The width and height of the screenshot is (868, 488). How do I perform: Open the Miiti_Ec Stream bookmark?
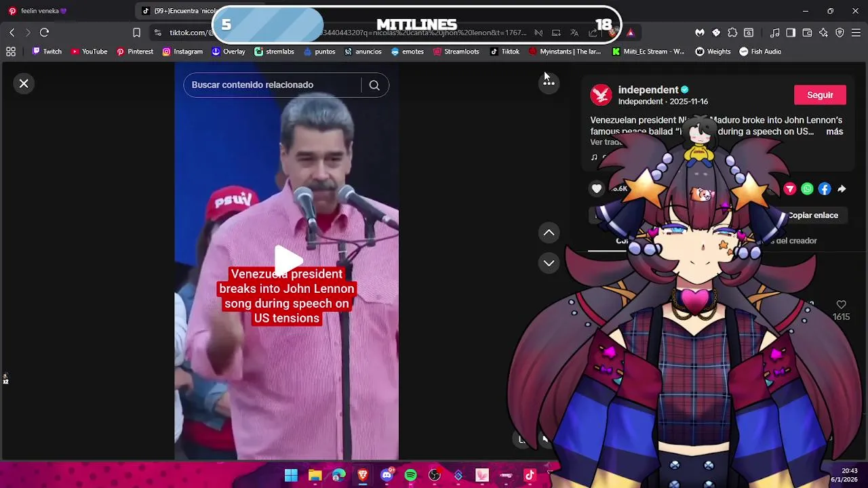click(x=648, y=52)
